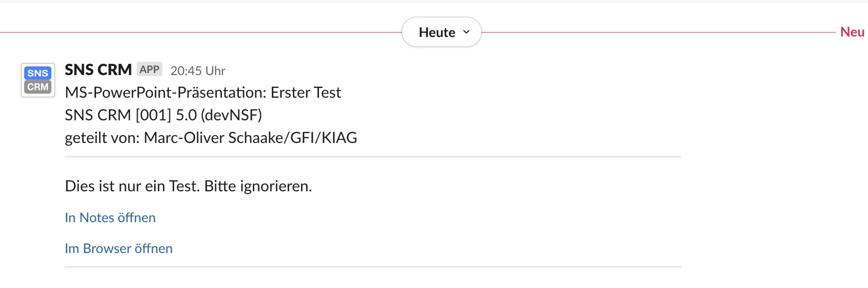This screenshot has height=288, width=868.
Task: Click the SNS CRM app avatar
Action: [x=37, y=80]
